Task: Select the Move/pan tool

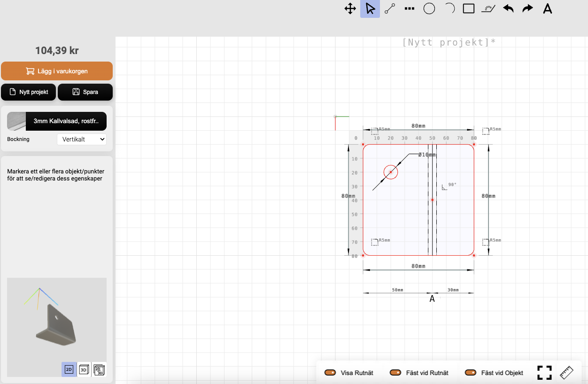Action: pyautogui.click(x=350, y=9)
